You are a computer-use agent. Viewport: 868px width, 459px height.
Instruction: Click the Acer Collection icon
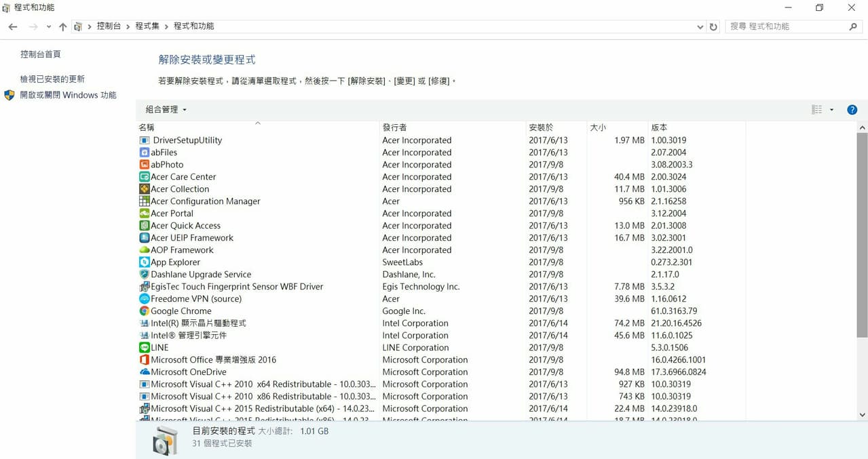(x=144, y=189)
